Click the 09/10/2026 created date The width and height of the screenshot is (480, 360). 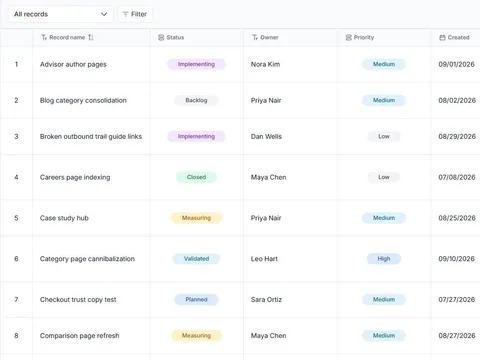pyautogui.click(x=457, y=259)
